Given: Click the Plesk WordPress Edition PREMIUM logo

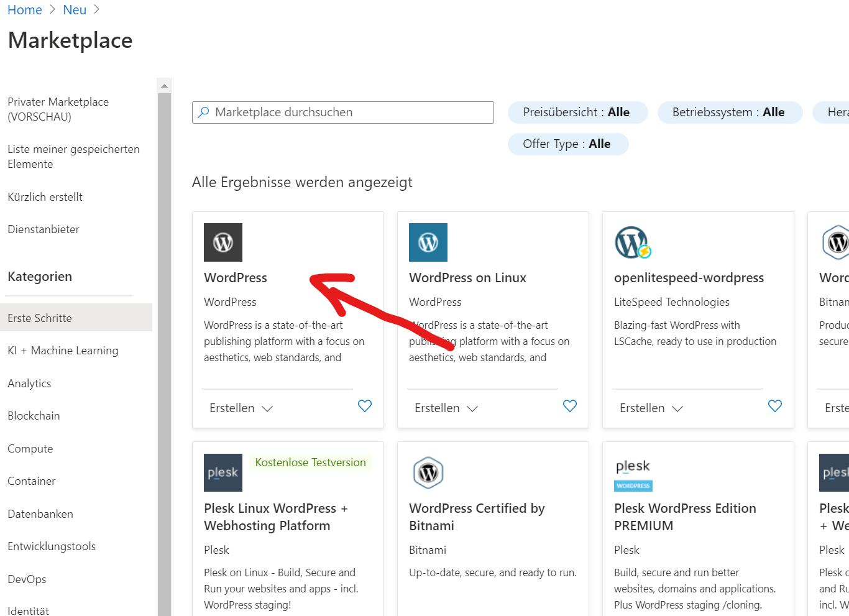Looking at the screenshot, I should click(x=633, y=475).
